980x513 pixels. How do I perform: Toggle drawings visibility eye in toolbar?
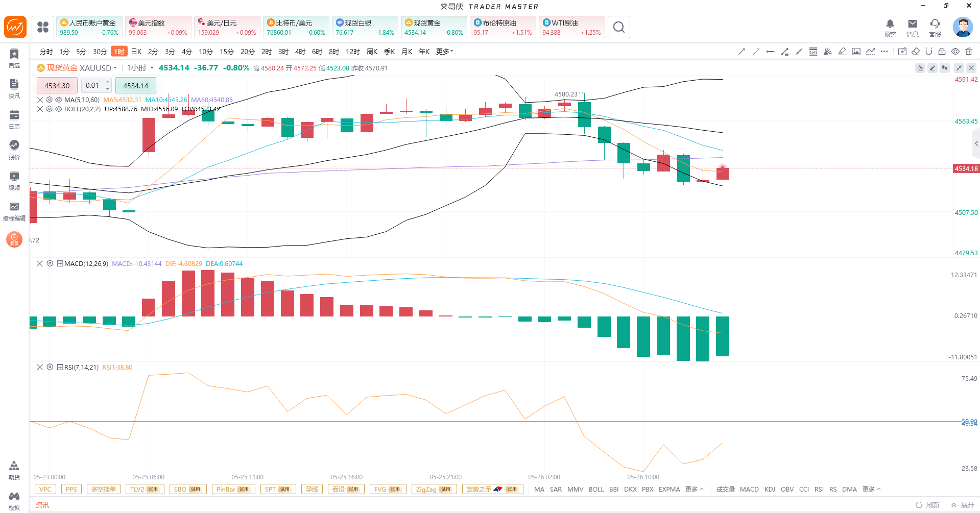click(955, 52)
